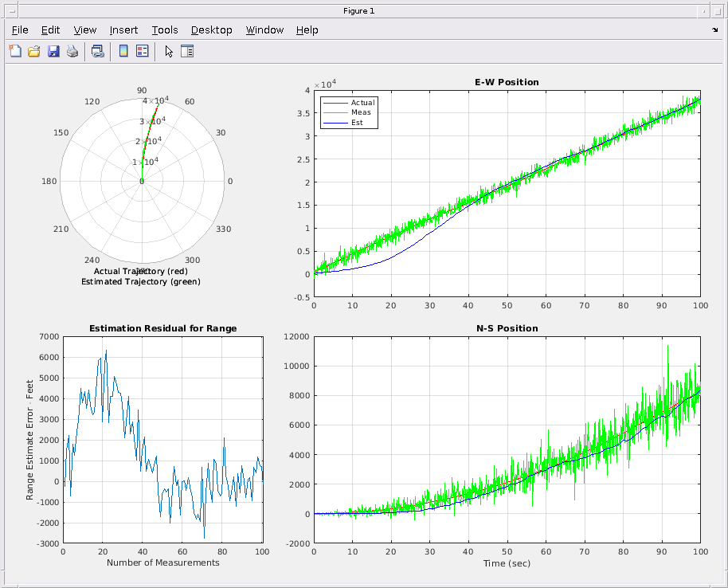Print the figure using the printer icon
The width and height of the screenshot is (728, 588).
coord(72,52)
